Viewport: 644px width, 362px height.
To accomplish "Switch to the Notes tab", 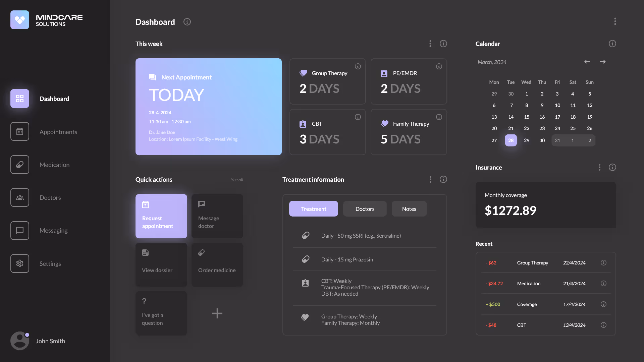I will (x=409, y=209).
